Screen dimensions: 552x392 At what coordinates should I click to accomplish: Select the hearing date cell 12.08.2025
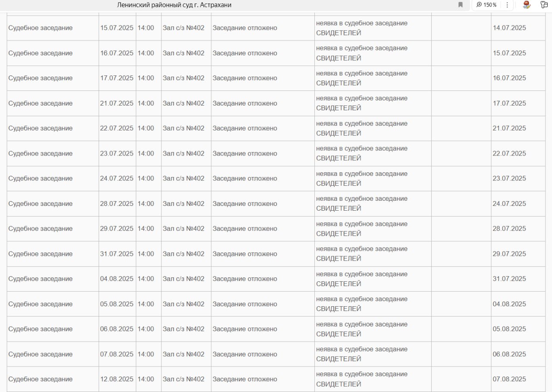(x=117, y=379)
